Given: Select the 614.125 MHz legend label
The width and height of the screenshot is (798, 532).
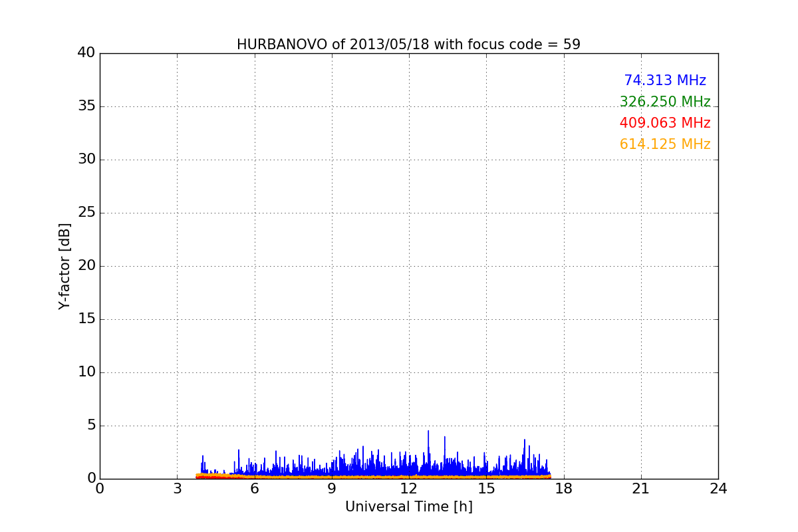Looking at the screenshot, I should (665, 144).
